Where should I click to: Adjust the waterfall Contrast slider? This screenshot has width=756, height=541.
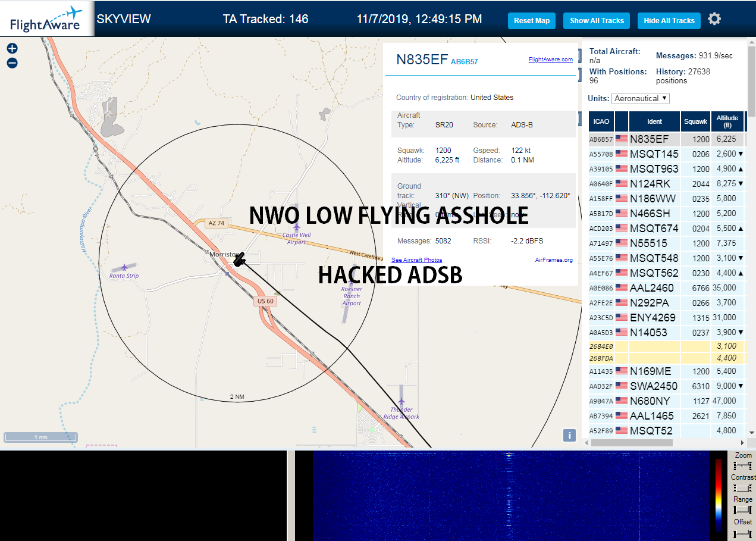[x=742, y=487]
